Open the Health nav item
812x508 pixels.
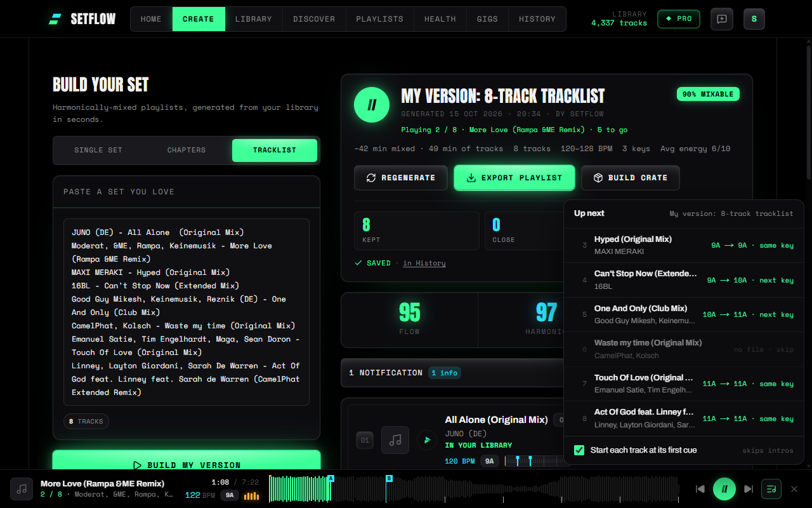pyautogui.click(x=440, y=19)
